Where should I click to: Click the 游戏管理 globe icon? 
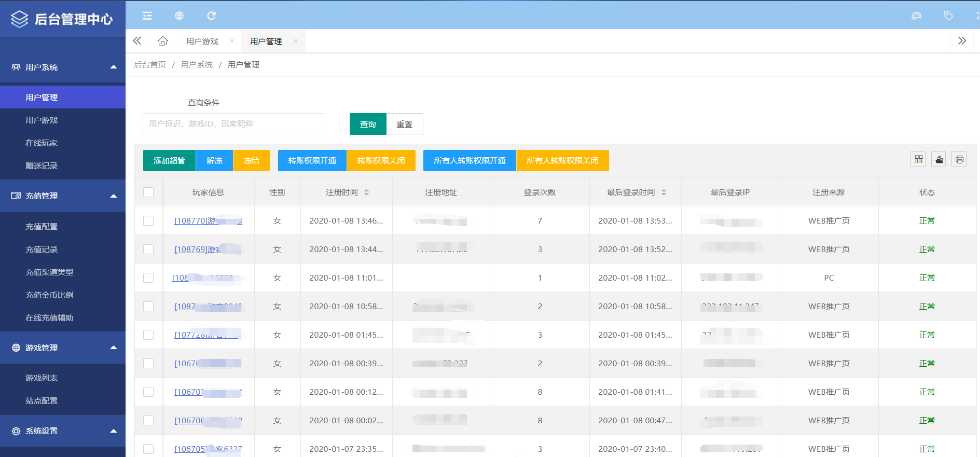pos(16,348)
